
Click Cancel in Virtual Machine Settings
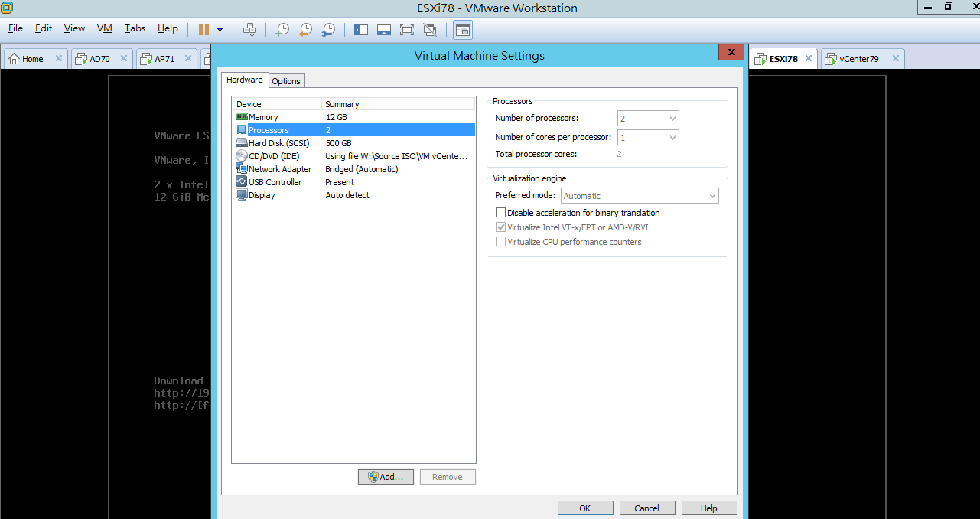pyautogui.click(x=647, y=508)
